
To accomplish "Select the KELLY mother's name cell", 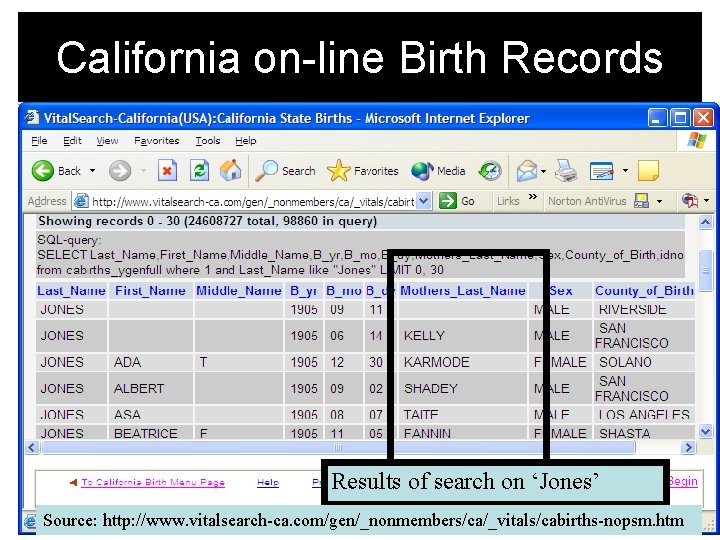I will [462, 336].
